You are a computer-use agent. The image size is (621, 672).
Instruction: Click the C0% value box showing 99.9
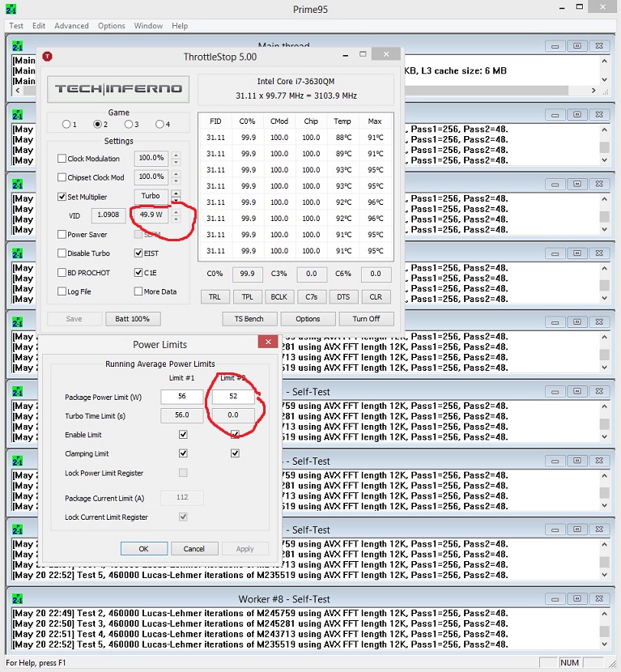(x=247, y=274)
